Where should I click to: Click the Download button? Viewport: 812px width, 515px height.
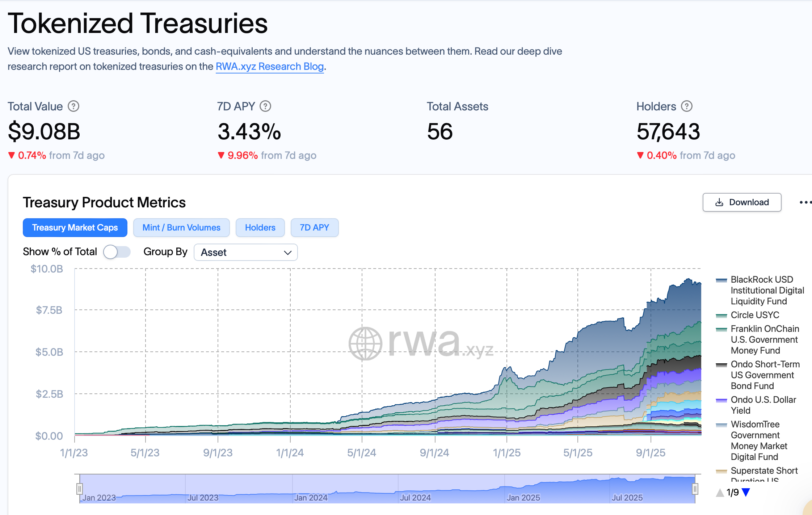point(742,202)
